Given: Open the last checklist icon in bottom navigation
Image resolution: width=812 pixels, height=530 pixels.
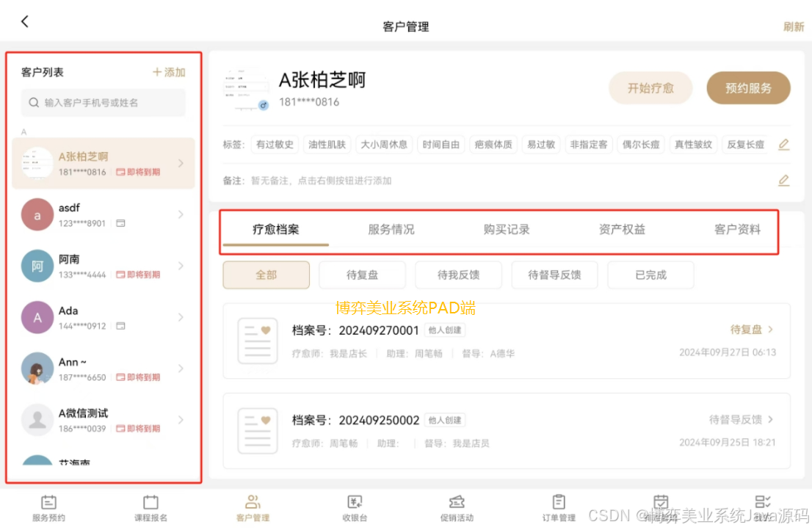Looking at the screenshot, I should 763,502.
